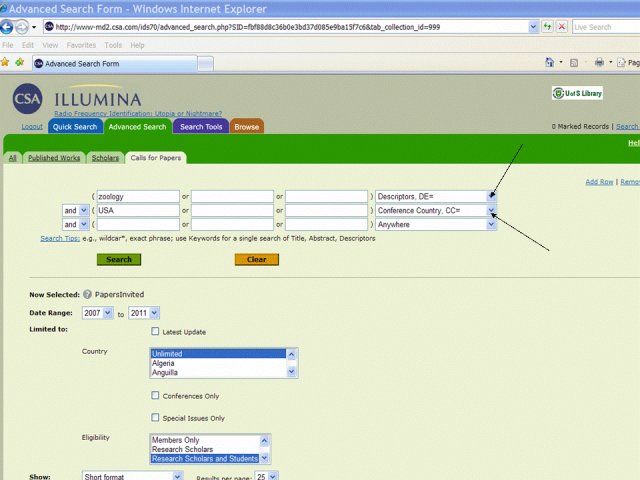Click the Favorites star icon
Image resolution: width=640 pixels, height=480 pixels.
pyautogui.click(x=5, y=62)
